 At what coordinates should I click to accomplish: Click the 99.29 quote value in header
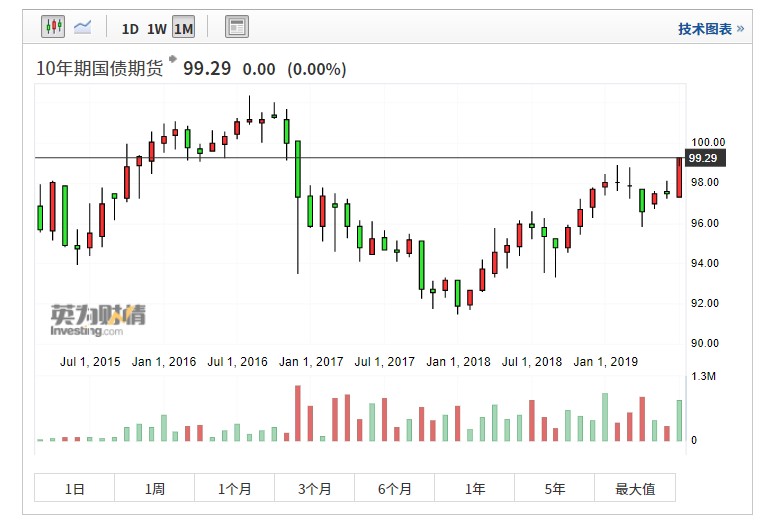pos(207,68)
